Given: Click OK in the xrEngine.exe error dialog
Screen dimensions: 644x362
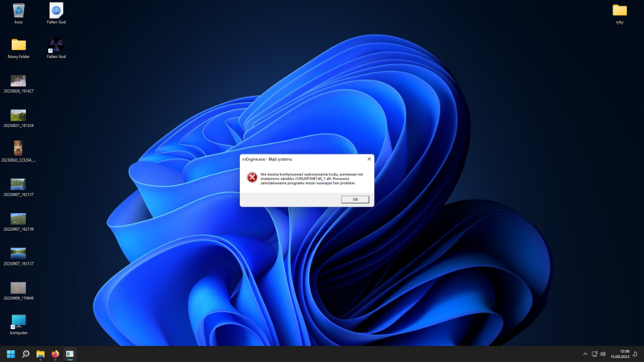Looking at the screenshot, I should [x=355, y=200].
